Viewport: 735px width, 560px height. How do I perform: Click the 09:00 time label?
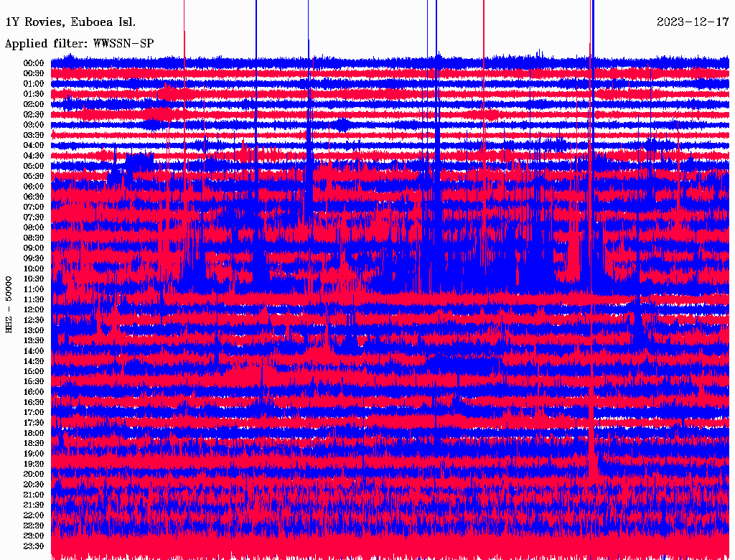(x=34, y=248)
